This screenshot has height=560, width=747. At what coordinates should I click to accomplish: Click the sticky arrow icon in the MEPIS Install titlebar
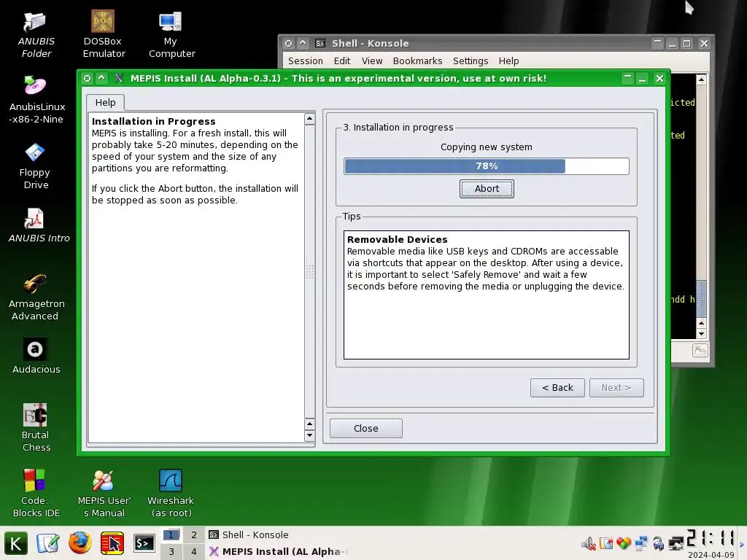tap(101, 78)
